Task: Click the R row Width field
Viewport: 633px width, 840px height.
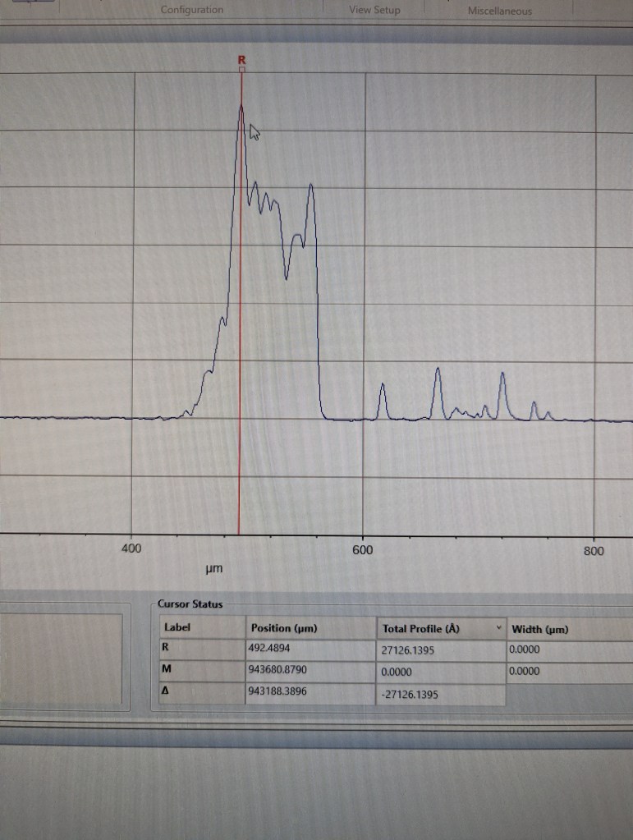Action: click(x=568, y=650)
